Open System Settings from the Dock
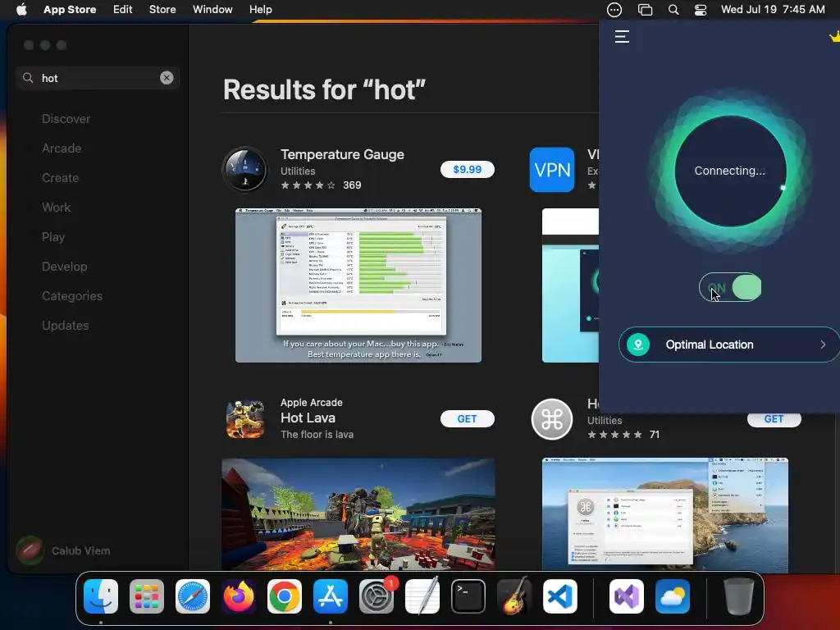The height and width of the screenshot is (630, 840). click(377, 596)
